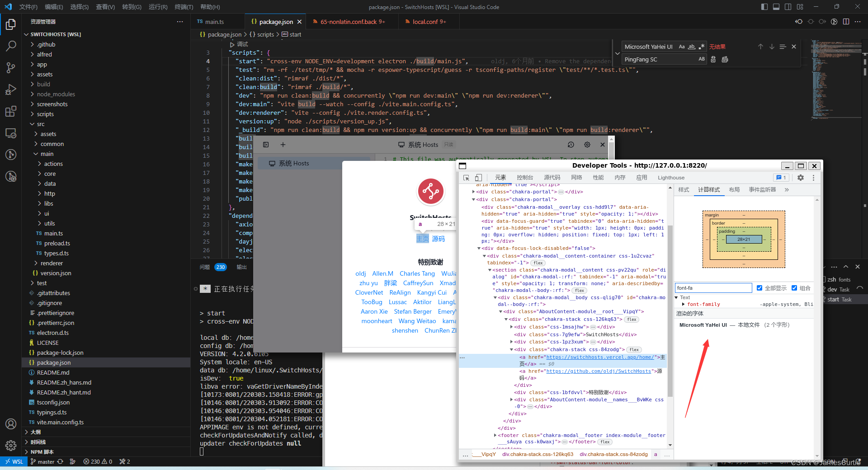Click the DevTools issues badge showing 1

781,178
